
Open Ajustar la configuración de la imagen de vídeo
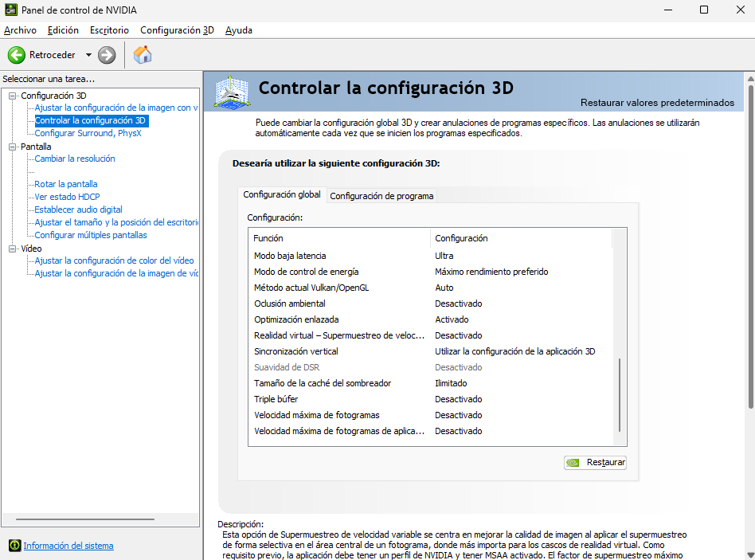point(116,273)
